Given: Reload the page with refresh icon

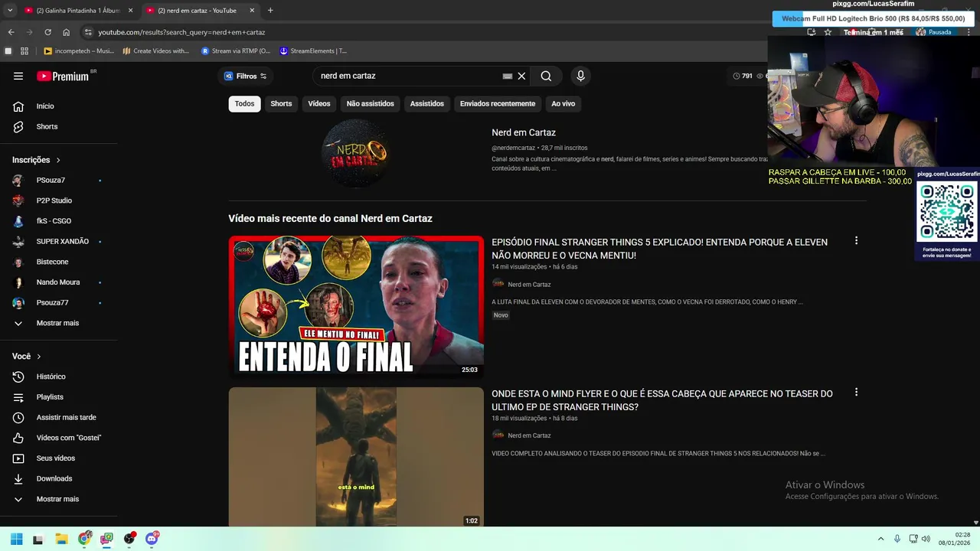Looking at the screenshot, I should 47,32.
